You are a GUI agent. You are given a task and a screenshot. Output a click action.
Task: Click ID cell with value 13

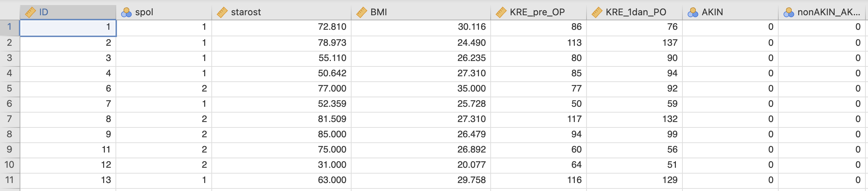[x=68, y=180]
